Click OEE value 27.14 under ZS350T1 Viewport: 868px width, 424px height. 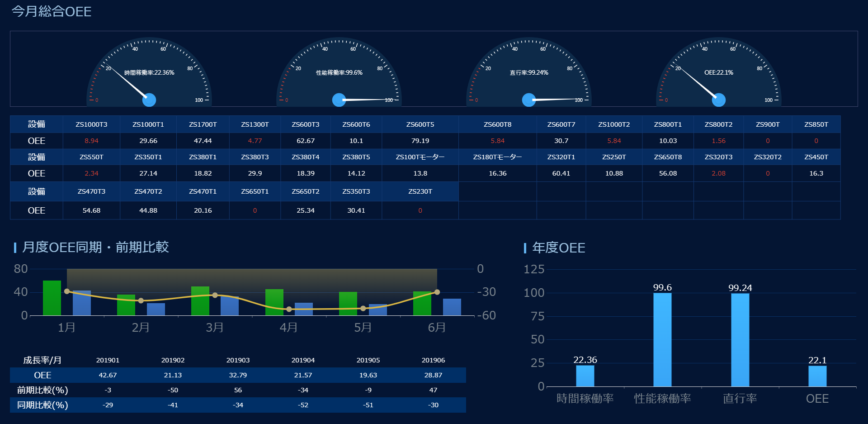coord(148,173)
